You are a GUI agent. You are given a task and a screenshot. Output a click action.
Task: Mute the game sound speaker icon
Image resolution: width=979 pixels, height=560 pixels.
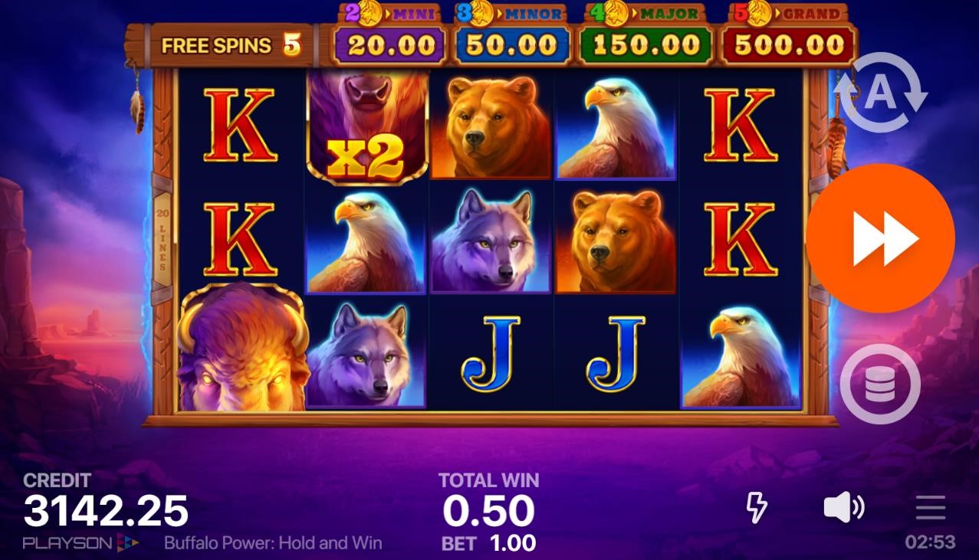(x=843, y=508)
